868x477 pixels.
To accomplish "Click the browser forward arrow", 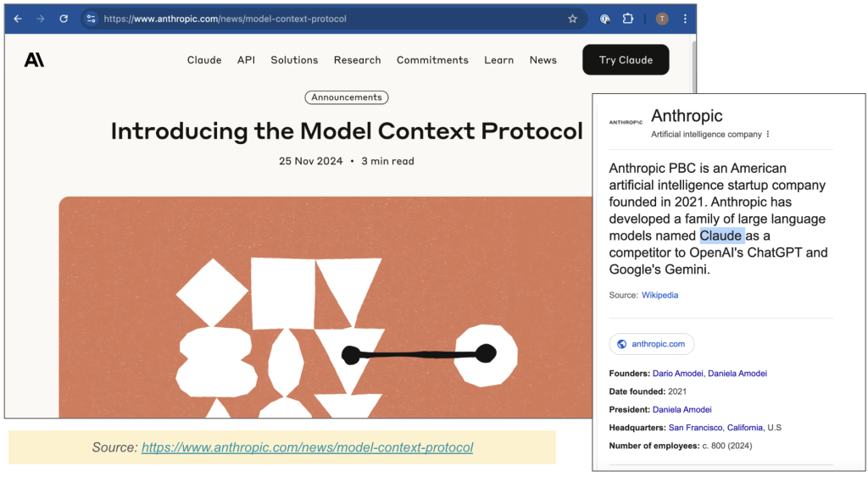I will tap(41, 19).
